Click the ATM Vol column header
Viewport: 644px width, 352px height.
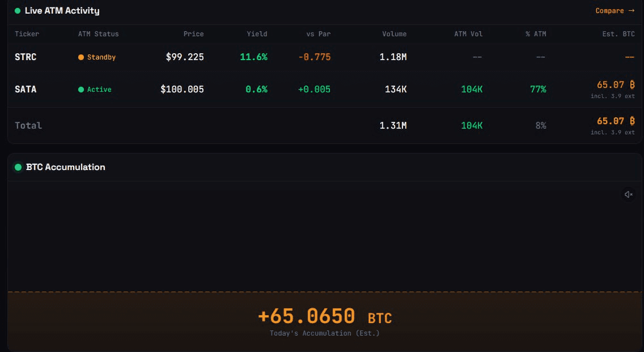click(468, 34)
